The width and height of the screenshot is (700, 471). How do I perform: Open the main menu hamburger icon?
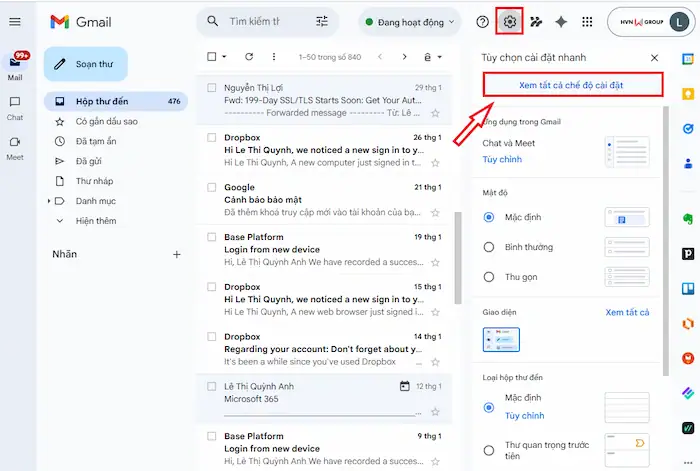pos(15,21)
